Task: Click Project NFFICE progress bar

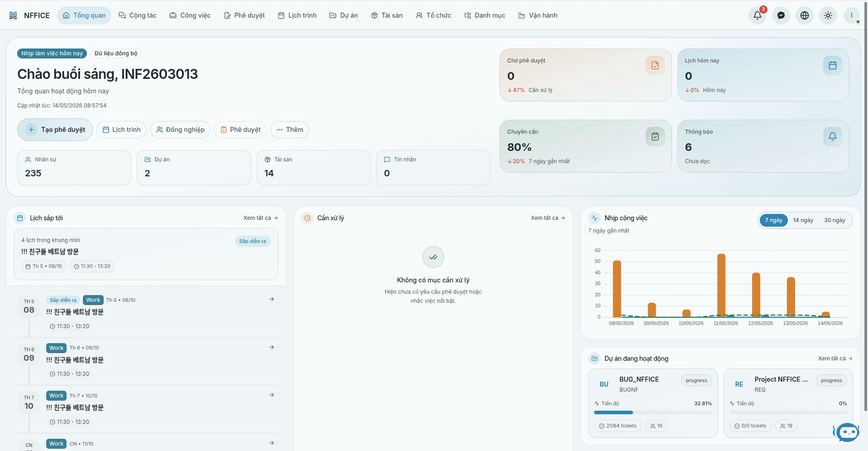Action: pos(788,412)
